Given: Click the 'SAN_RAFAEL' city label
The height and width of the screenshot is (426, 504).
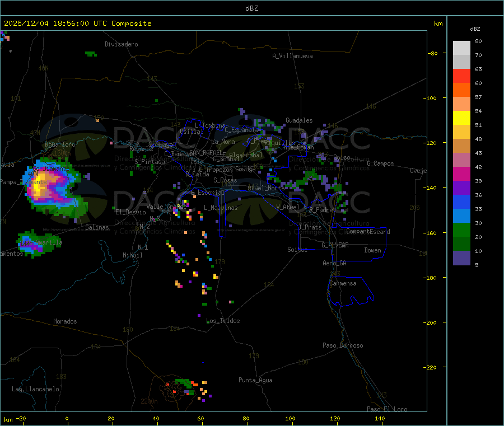Looking at the screenshot, I should click(x=206, y=152).
